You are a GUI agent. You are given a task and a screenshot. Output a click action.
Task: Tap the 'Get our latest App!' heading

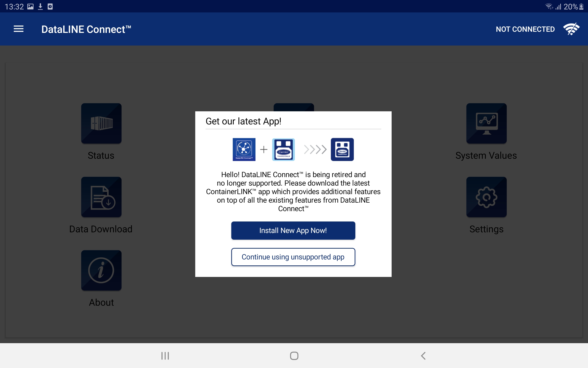tap(243, 121)
